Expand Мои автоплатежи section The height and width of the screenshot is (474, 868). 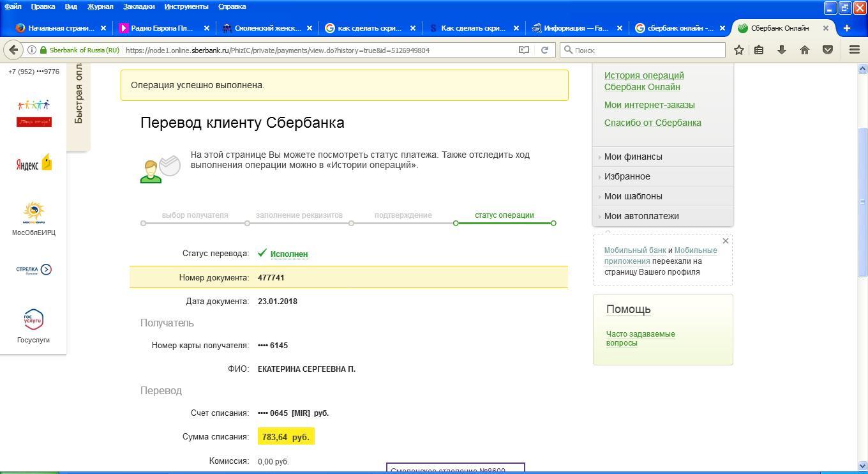pos(663,216)
